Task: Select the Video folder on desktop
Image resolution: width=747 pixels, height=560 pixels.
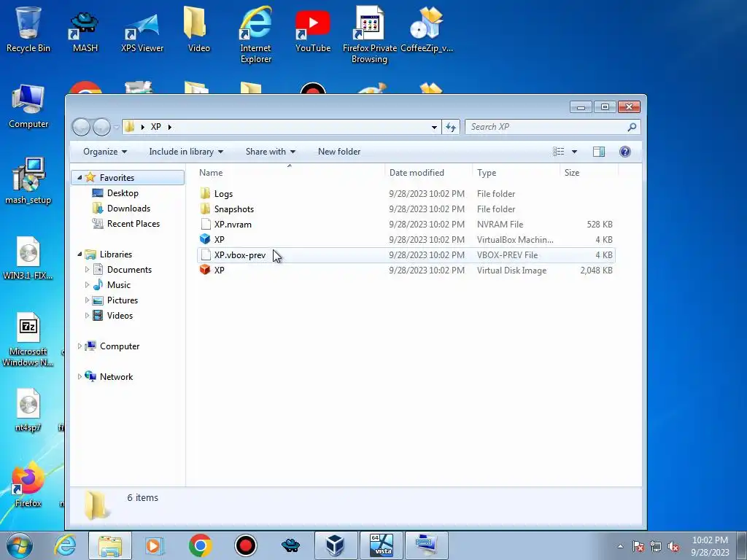Action: [x=198, y=29]
